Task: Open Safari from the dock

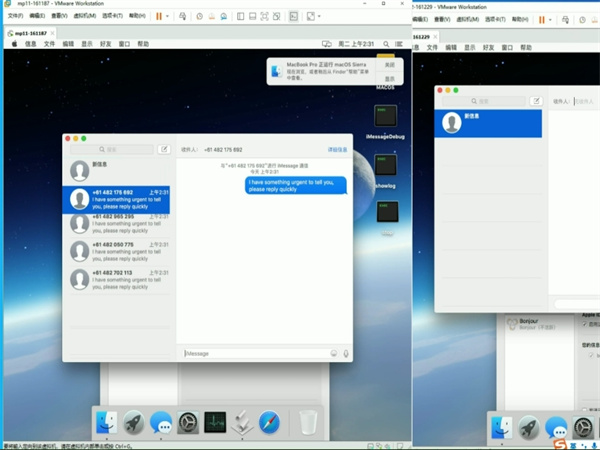Action: tap(268, 423)
